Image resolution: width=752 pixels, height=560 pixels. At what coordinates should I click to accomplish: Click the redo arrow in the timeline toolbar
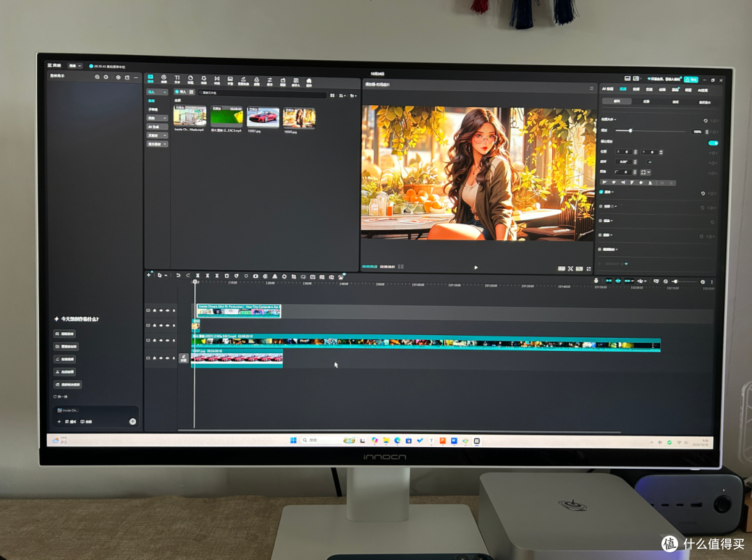pos(187,275)
